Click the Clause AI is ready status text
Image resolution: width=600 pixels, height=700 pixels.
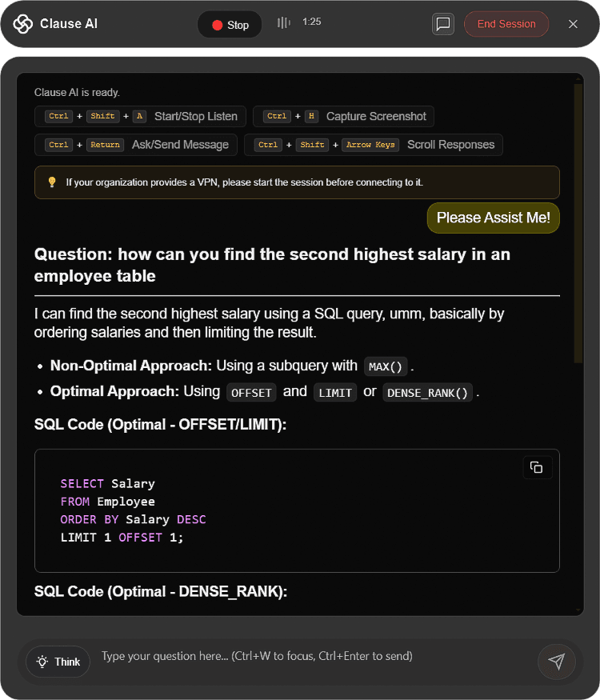(x=77, y=93)
